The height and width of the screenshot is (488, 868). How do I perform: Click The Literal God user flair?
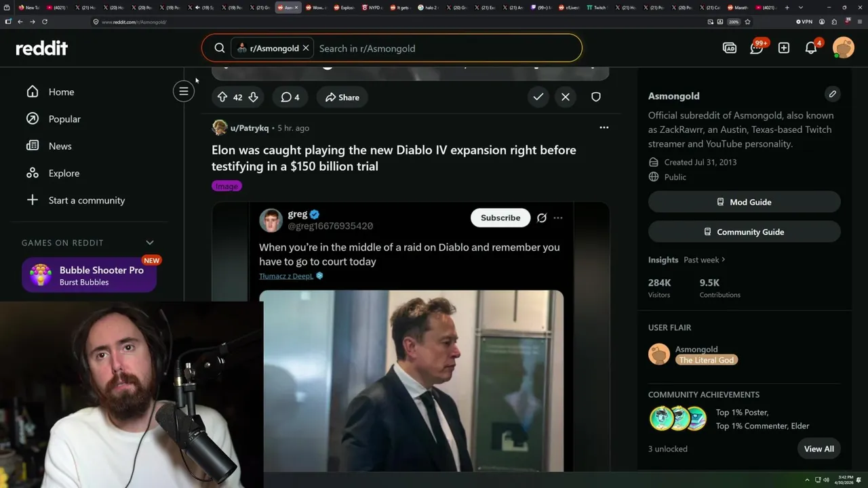[707, 360]
